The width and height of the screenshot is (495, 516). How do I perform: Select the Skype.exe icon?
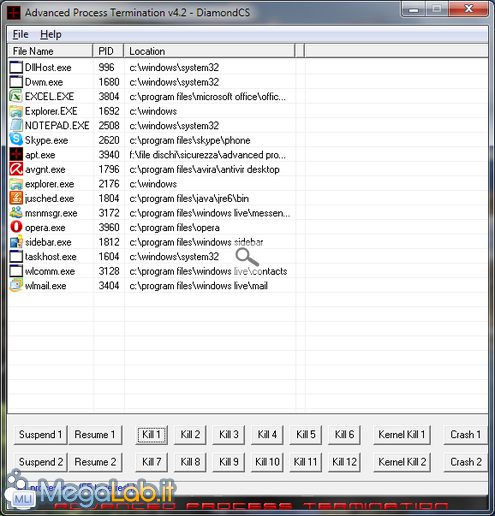pyautogui.click(x=16, y=140)
